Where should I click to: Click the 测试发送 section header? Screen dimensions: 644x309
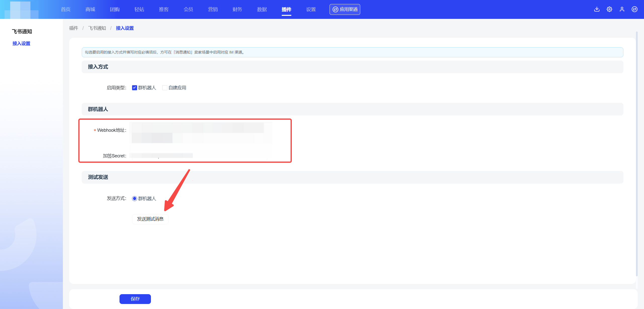click(x=352, y=177)
